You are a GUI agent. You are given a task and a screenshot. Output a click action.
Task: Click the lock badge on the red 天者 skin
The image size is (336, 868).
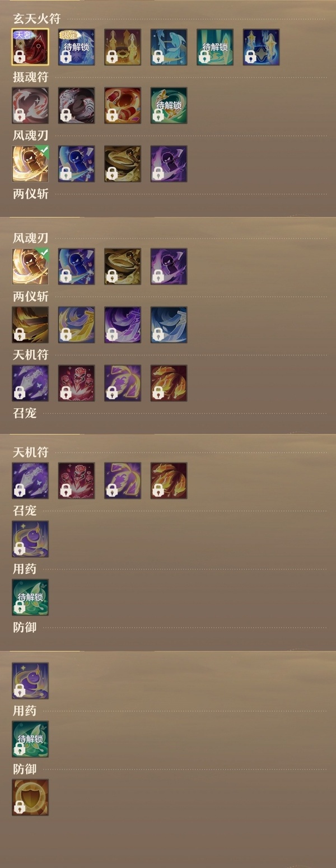(x=20, y=57)
